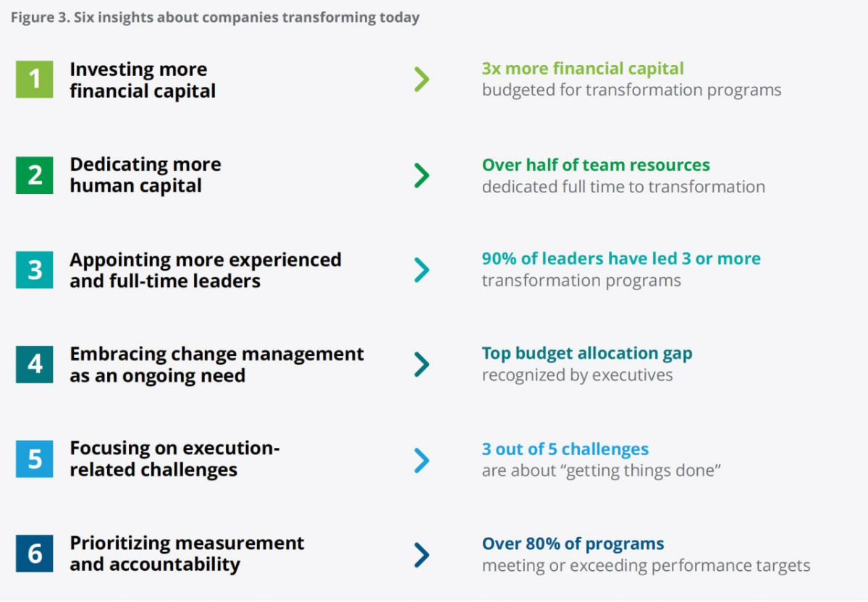Select the '3x more financial capital' heading
Viewport: 868px width, 602px height.
click(x=583, y=69)
